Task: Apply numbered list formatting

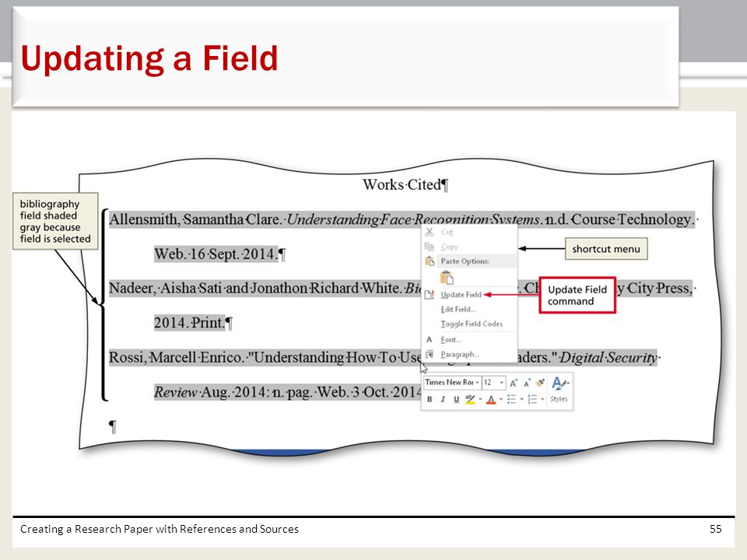Action: click(x=532, y=399)
